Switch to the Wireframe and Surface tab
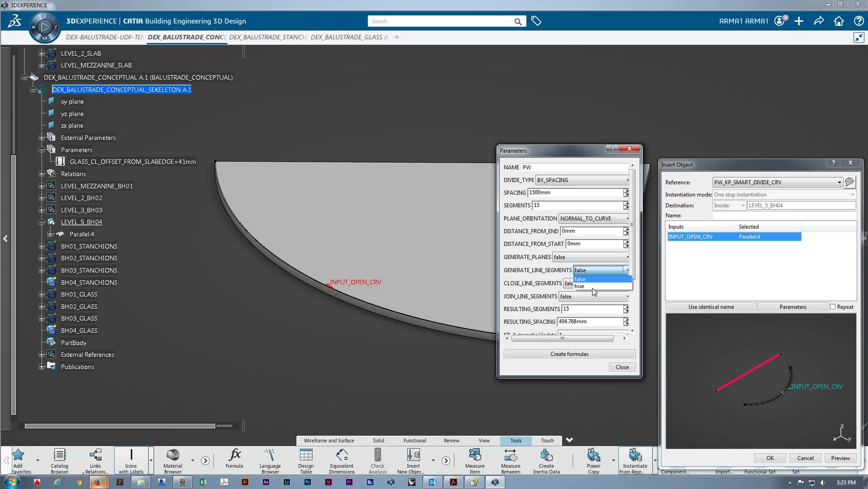868x489 pixels. pyautogui.click(x=328, y=440)
